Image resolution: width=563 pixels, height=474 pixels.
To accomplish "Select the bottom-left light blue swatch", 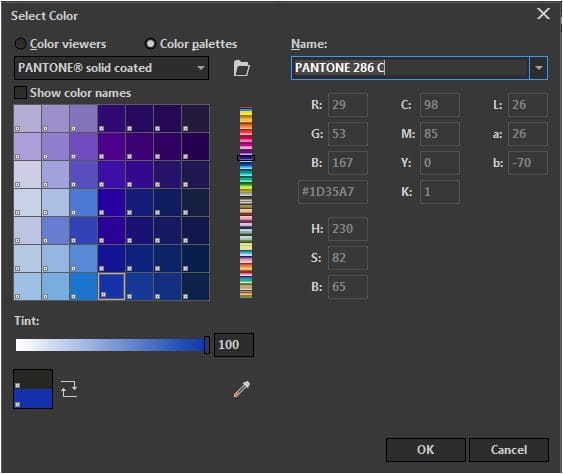I will pyautogui.click(x=27, y=286).
